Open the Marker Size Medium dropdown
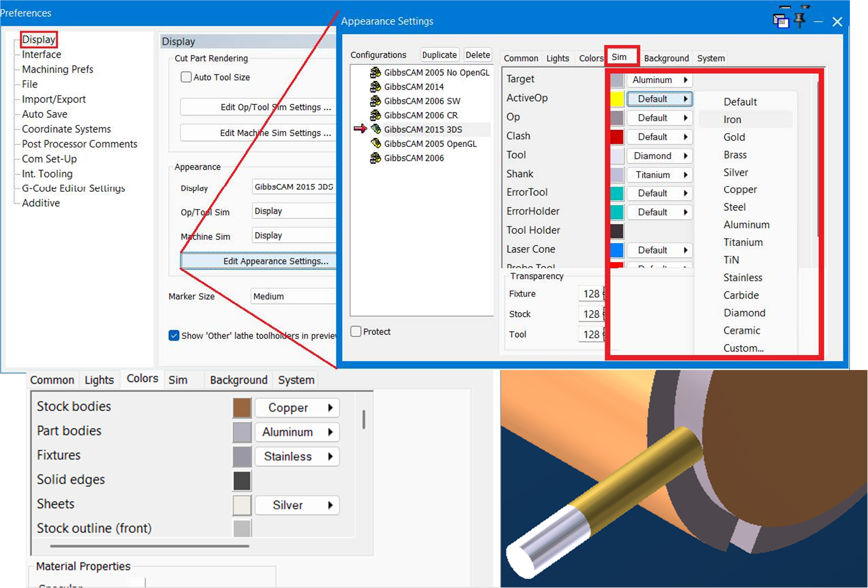This screenshot has width=868, height=588. coord(293,296)
